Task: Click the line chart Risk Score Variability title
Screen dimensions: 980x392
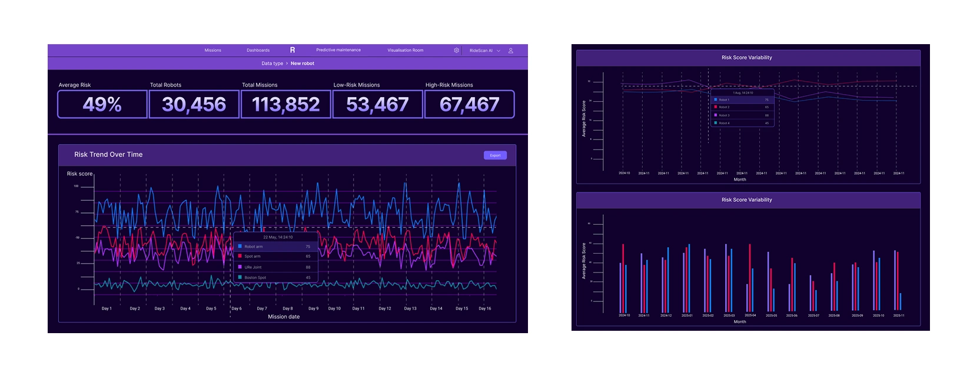Action: [747, 58]
